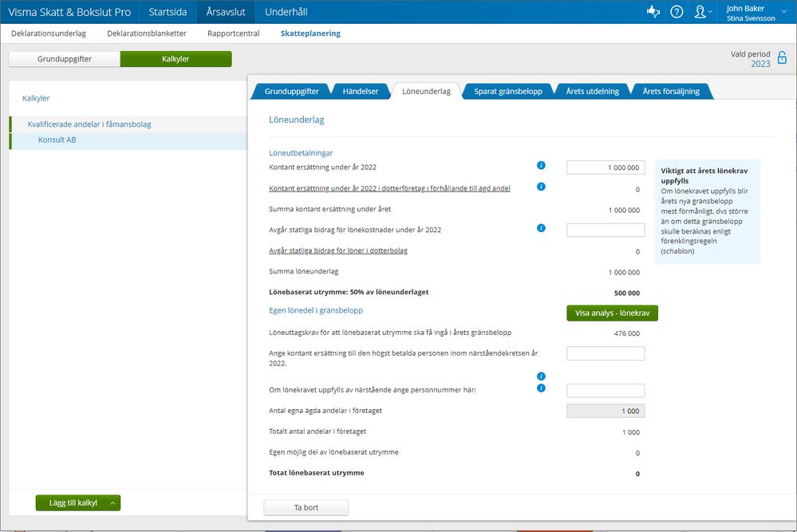Click the Kontant ersättning field showing 1 000 000

[605, 167]
